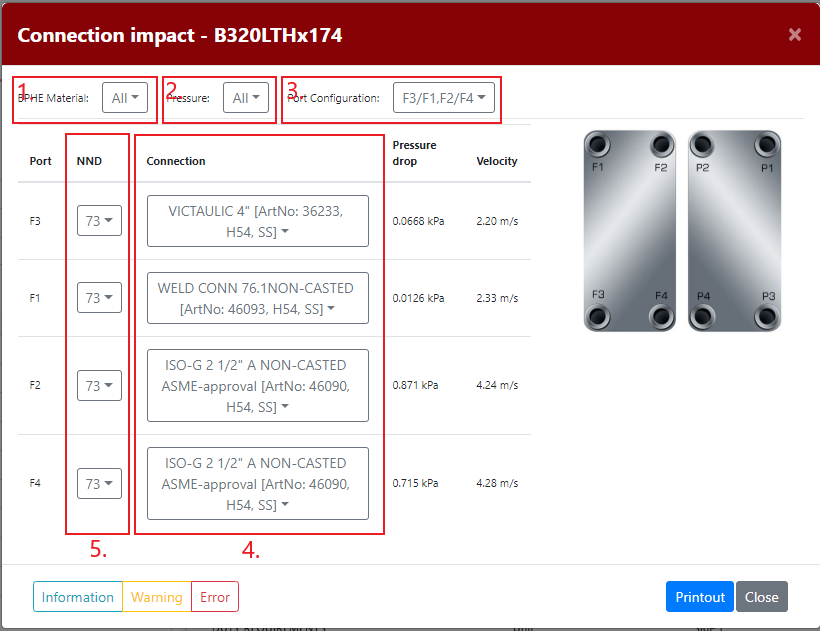This screenshot has width=820, height=631.
Task: Toggle the Error message filter
Action: coord(215,596)
